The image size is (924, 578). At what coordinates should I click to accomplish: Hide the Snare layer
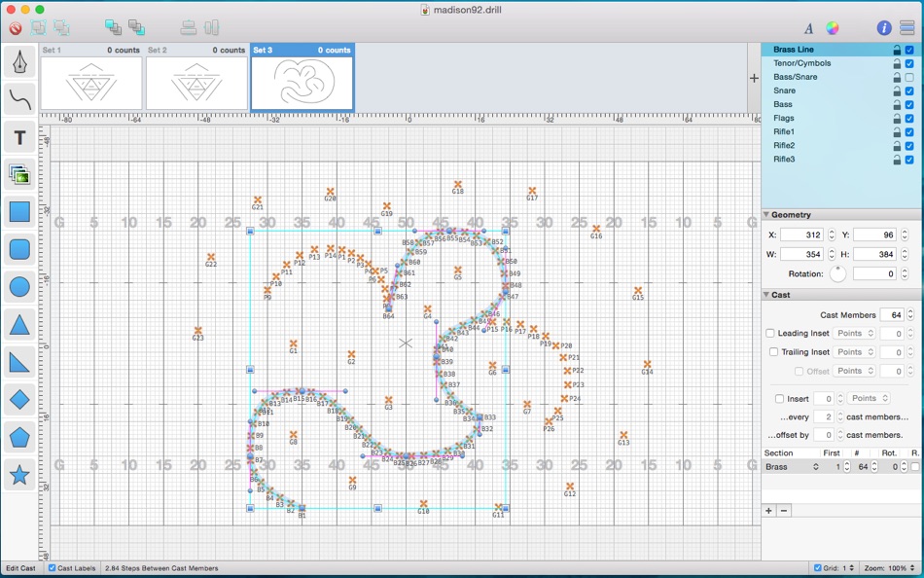[909, 90]
